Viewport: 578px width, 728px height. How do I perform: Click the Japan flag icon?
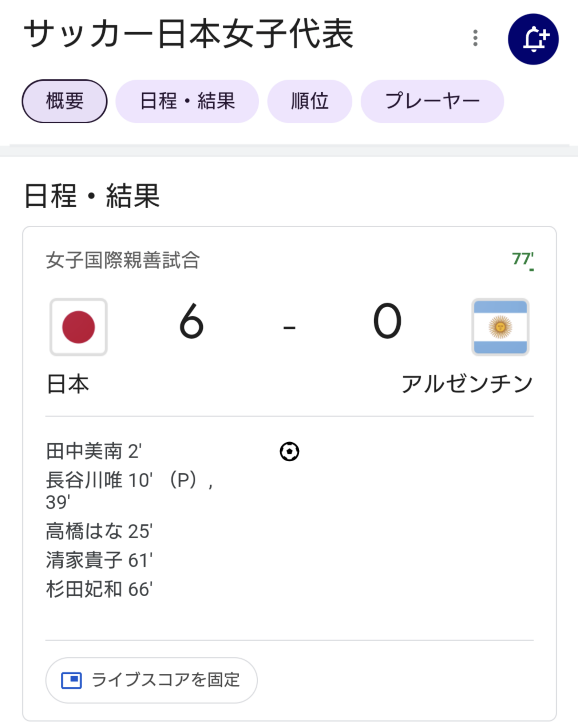[79, 327]
